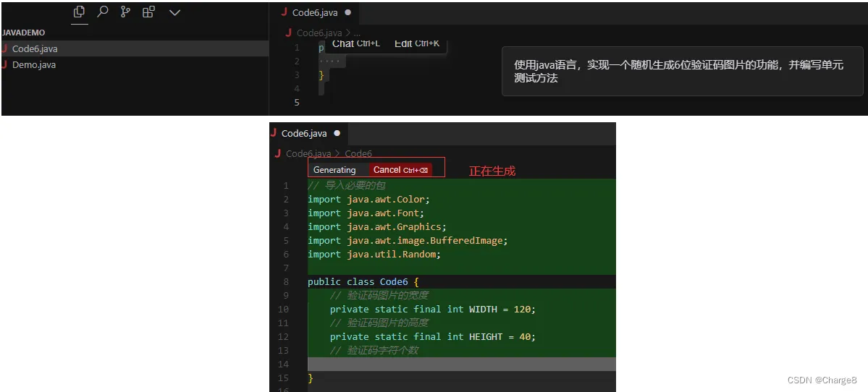The width and height of the screenshot is (868, 392).
Task: Select Code6.java tab in bottom editor
Action: (x=303, y=133)
